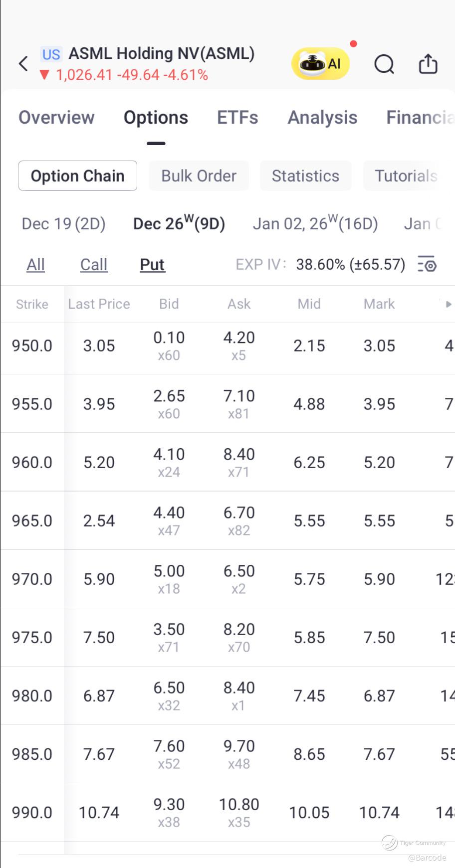
Task: Open the Statistics view
Action: point(305,176)
